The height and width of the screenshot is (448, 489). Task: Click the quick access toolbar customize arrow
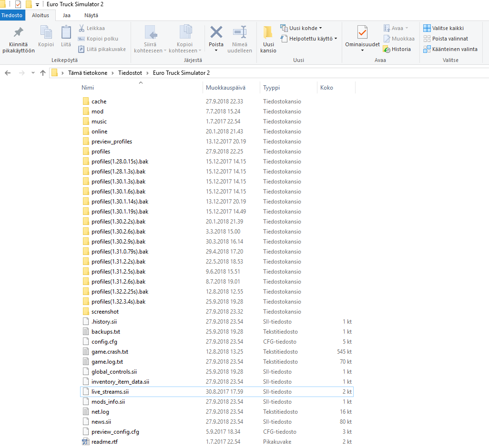point(38,4)
